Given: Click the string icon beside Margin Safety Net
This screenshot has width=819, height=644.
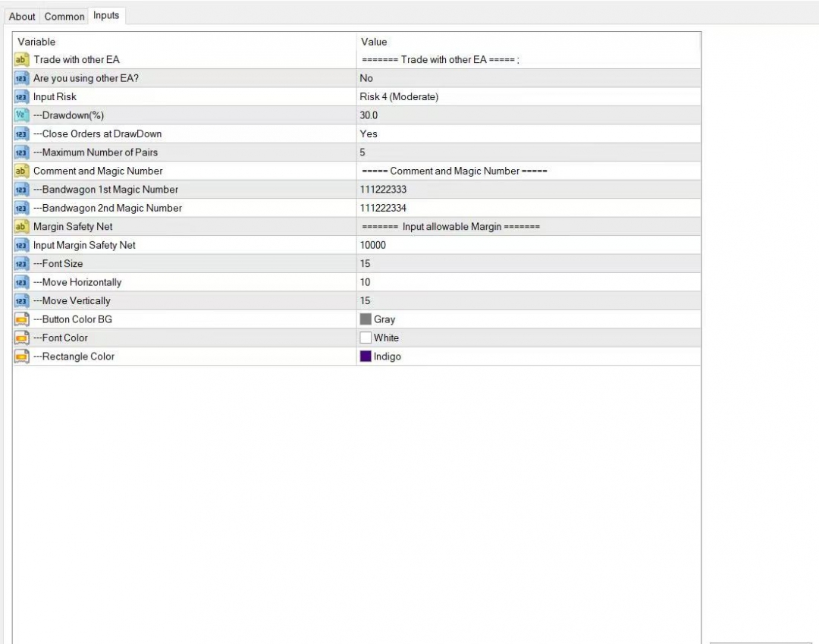Looking at the screenshot, I should click(21, 227).
